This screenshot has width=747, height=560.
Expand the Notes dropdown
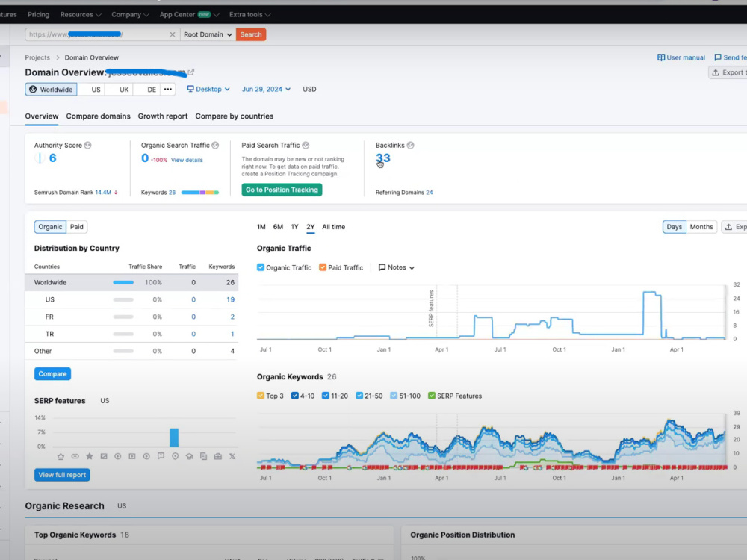(397, 267)
